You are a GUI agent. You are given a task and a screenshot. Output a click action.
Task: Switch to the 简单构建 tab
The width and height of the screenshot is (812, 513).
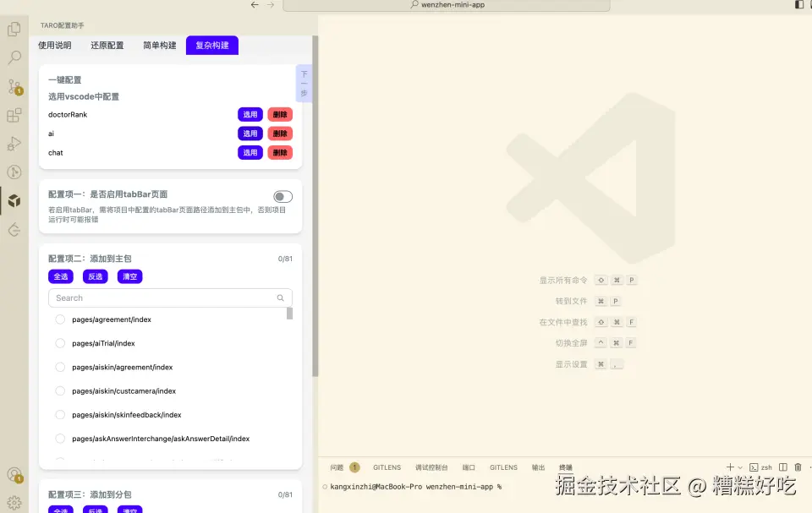[160, 46]
